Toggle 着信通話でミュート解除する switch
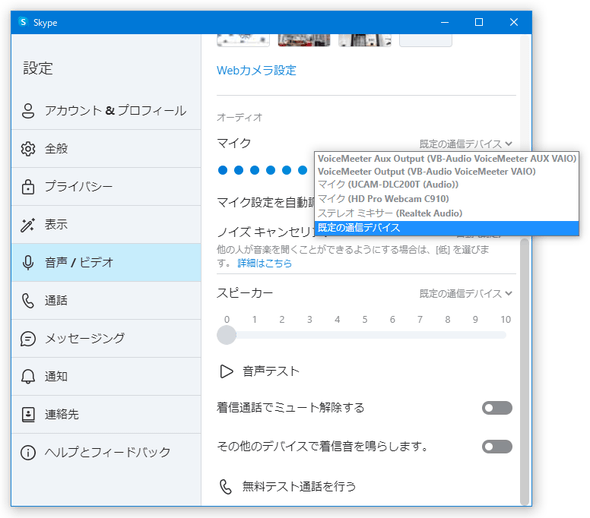590x518 pixels. [497, 408]
